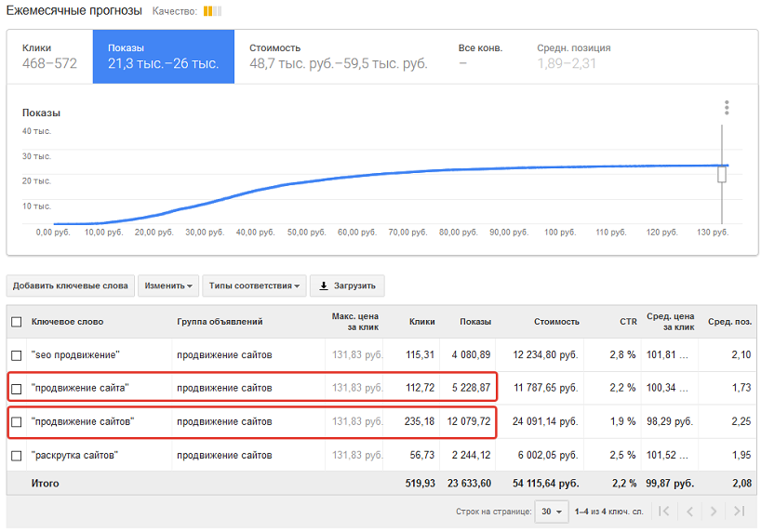Go to last page of keywords
The image size is (761, 532).
pos(740,512)
